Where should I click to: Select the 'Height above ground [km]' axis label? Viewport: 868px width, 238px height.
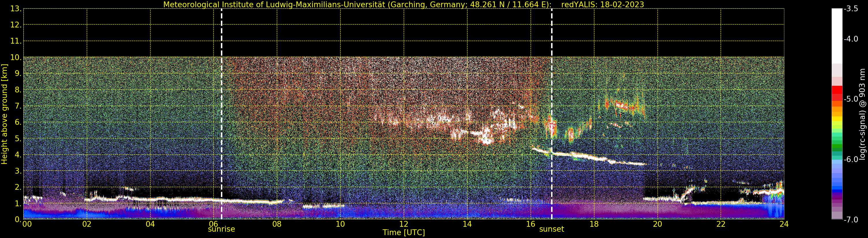(4, 114)
